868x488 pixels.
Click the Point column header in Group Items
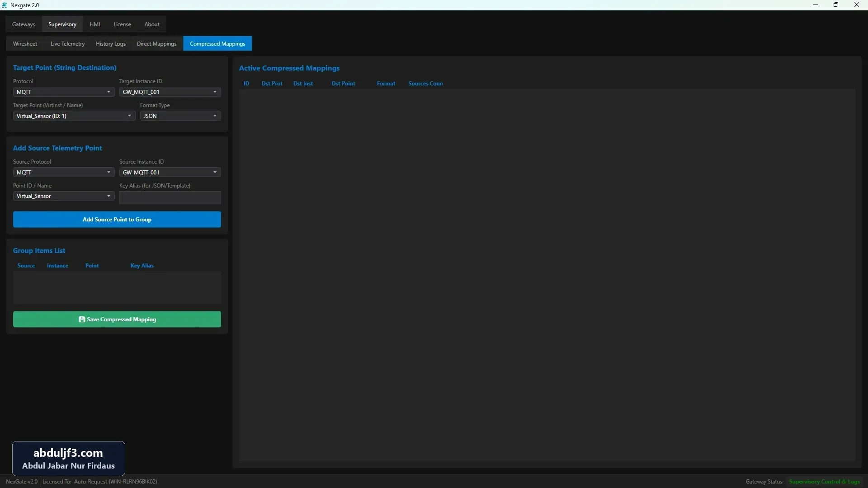[92, 266]
